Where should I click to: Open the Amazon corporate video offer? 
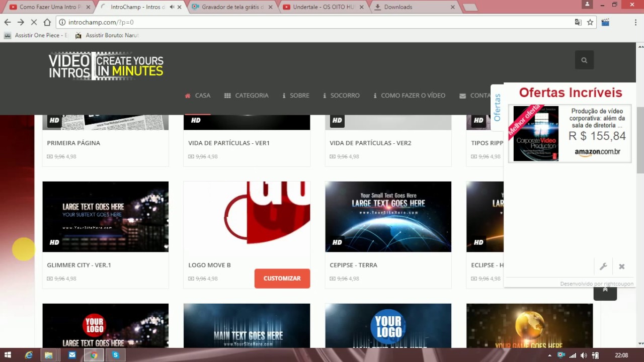[x=570, y=133]
